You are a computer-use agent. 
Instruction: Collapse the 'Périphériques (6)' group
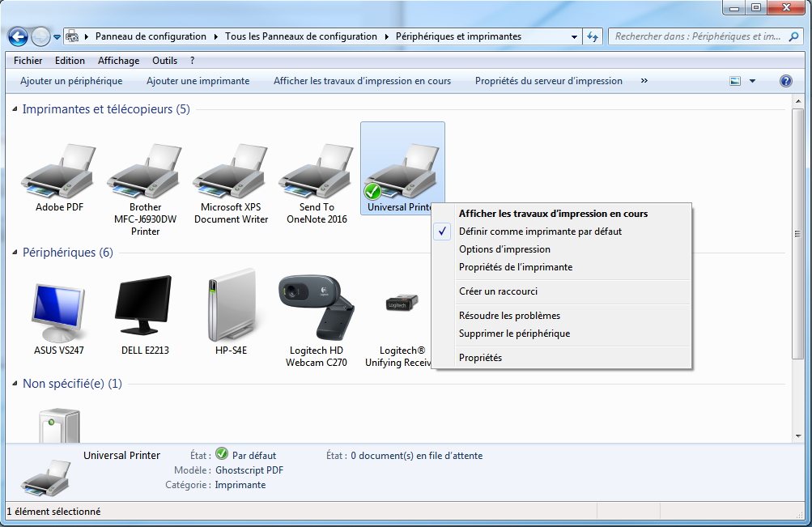point(15,253)
